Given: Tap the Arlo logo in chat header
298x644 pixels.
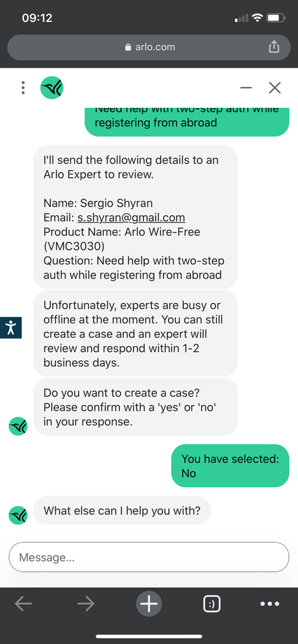Looking at the screenshot, I should [52, 88].
